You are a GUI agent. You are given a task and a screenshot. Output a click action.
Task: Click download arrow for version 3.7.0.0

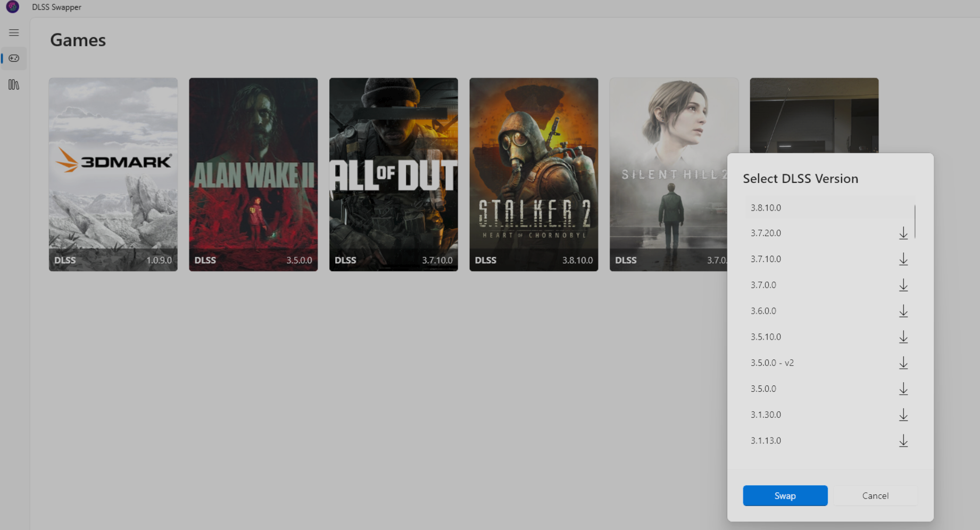[x=903, y=285]
